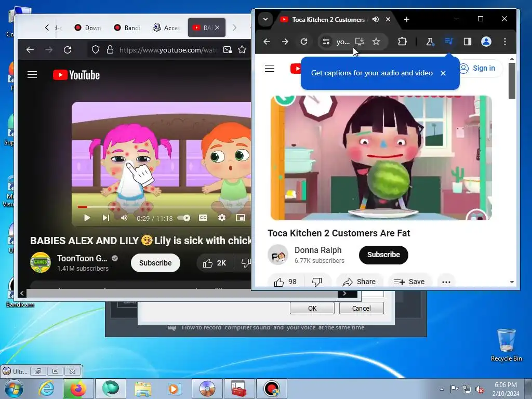532x399 pixels.
Task: Bookmark the page with Firefox star icon
Action: click(242, 50)
